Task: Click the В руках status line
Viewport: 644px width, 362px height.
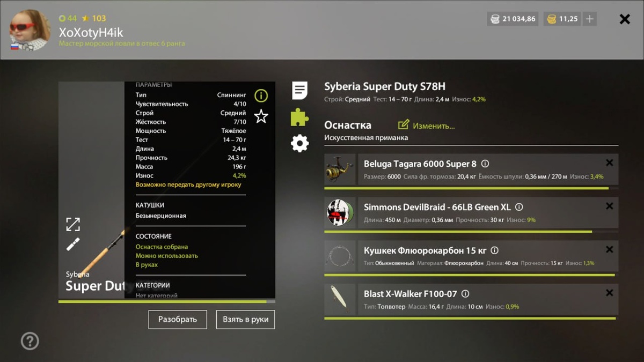Action: 147,265
